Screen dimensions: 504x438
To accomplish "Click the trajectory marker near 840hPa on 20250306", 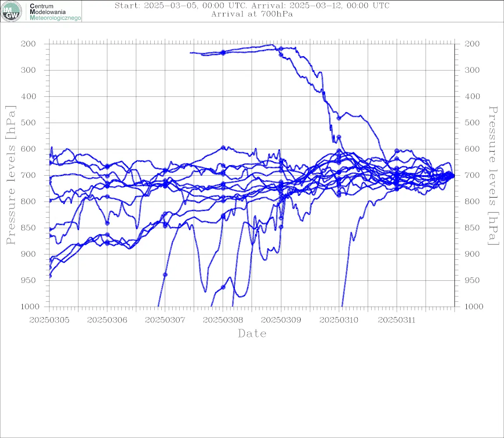I will tap(107, 223).
